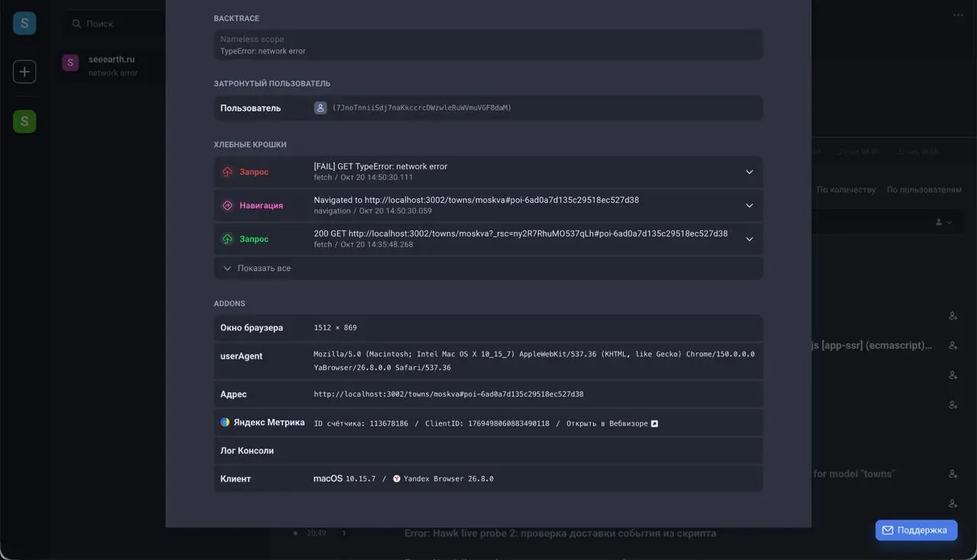
Task: Open the assignee filter dropdown with person icon
Action: (x=943, y=222)
